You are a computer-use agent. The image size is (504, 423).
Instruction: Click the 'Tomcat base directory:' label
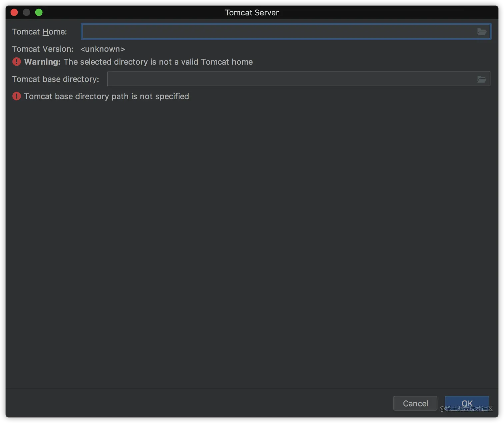[x=55, y=79]
